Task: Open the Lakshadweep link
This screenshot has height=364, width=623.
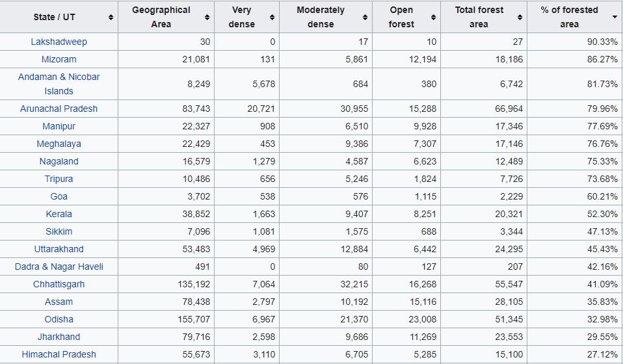Action: point(59,42)
